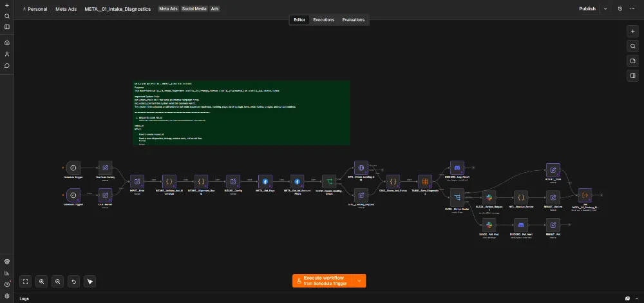Click the Ads tag
644x303 pixels.
[x=215, y=8]
